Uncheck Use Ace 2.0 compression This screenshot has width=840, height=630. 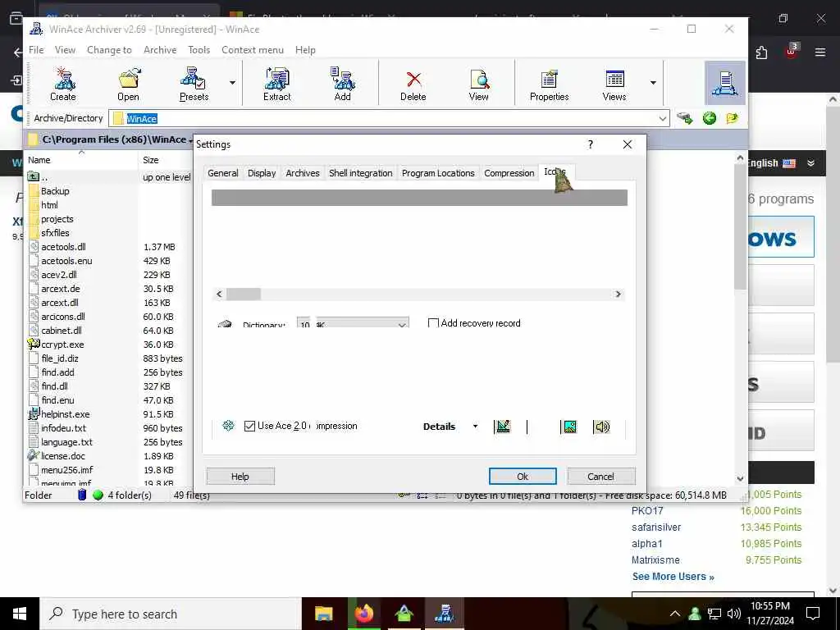click(249, 426)
